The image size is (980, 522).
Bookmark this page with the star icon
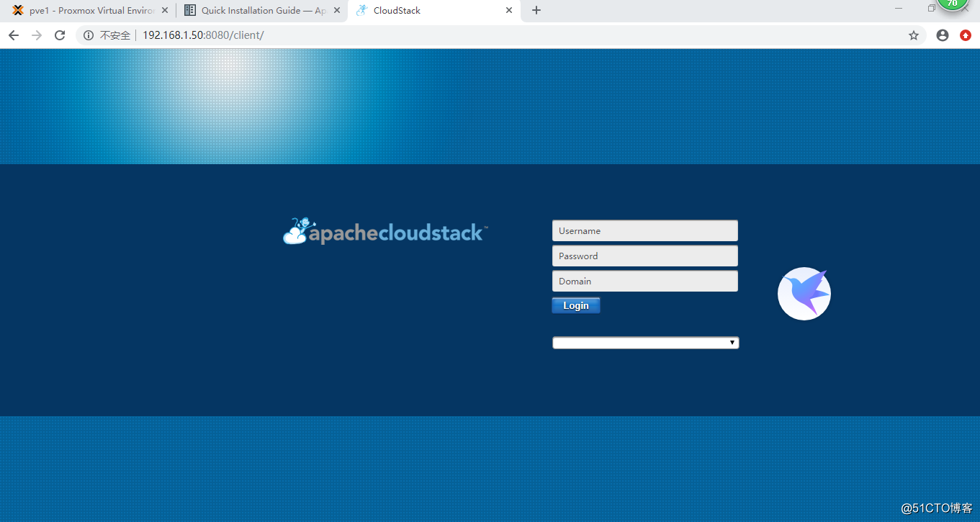click(914, 35)
